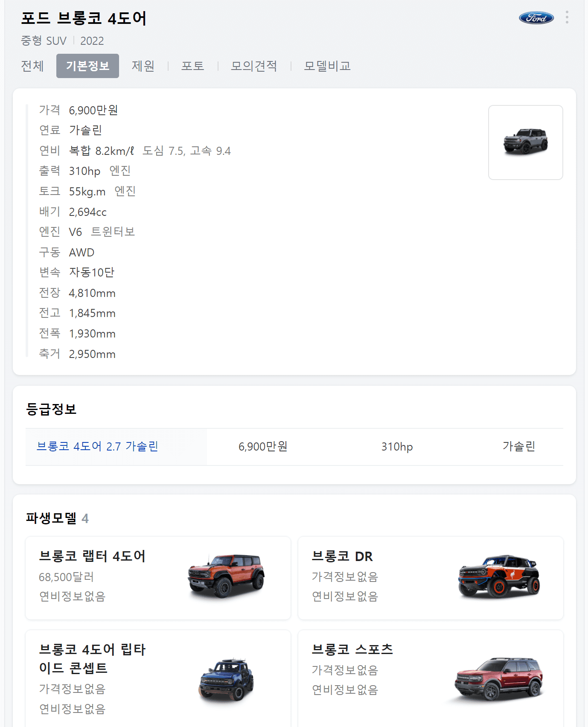This screenshot has height=727, width=588.
Task: Click the 복합 8.2km/ℓ fuel economy value
Action: [102, 151]
